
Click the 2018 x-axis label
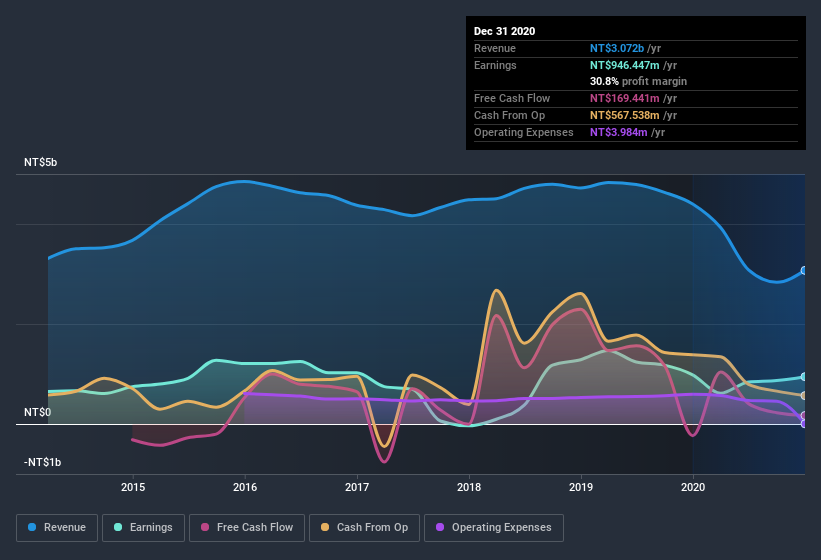469,487
